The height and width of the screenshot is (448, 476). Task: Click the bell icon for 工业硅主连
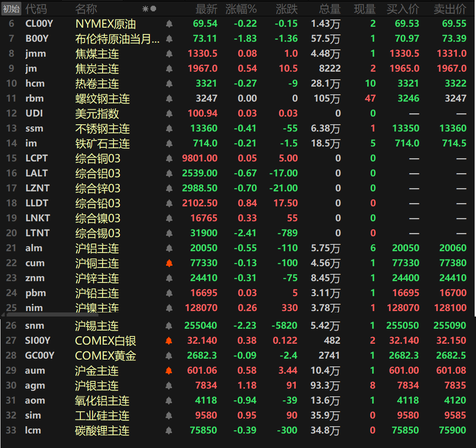click(x=169, y=415)
